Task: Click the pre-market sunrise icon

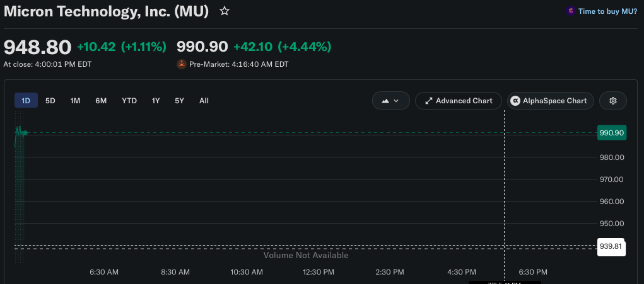Action: 182,64
